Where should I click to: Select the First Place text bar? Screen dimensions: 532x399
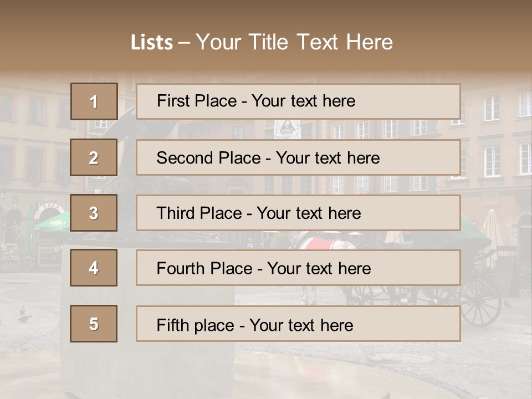click(298, 101)
